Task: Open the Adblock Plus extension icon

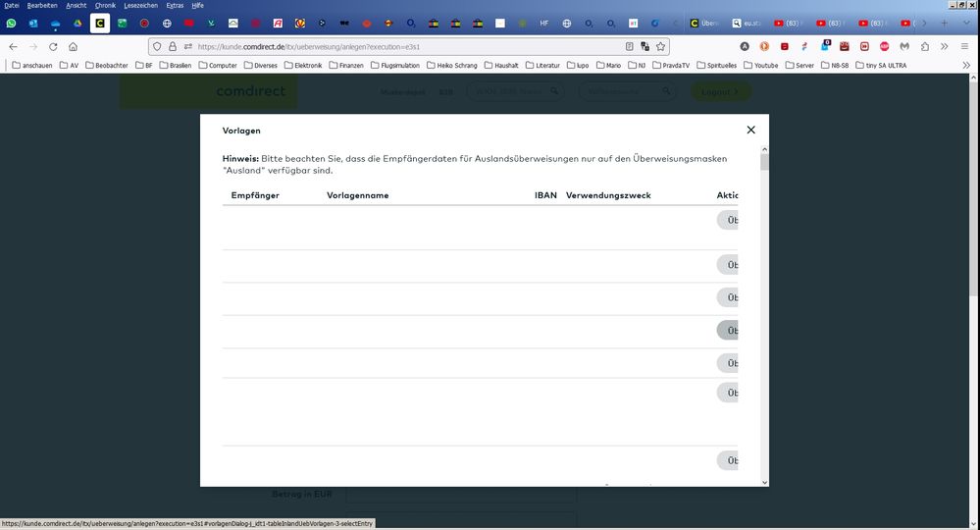Action: tap(884, 46)
